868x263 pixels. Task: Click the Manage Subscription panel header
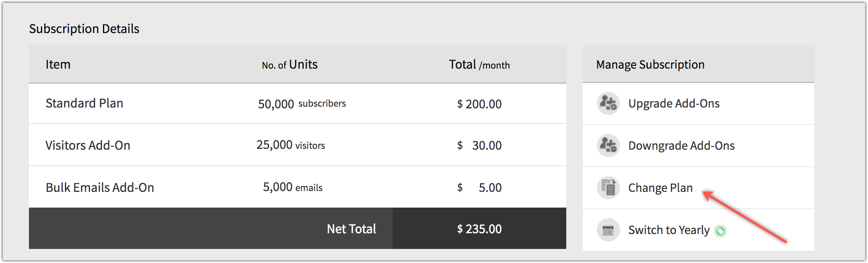point(698,64)
